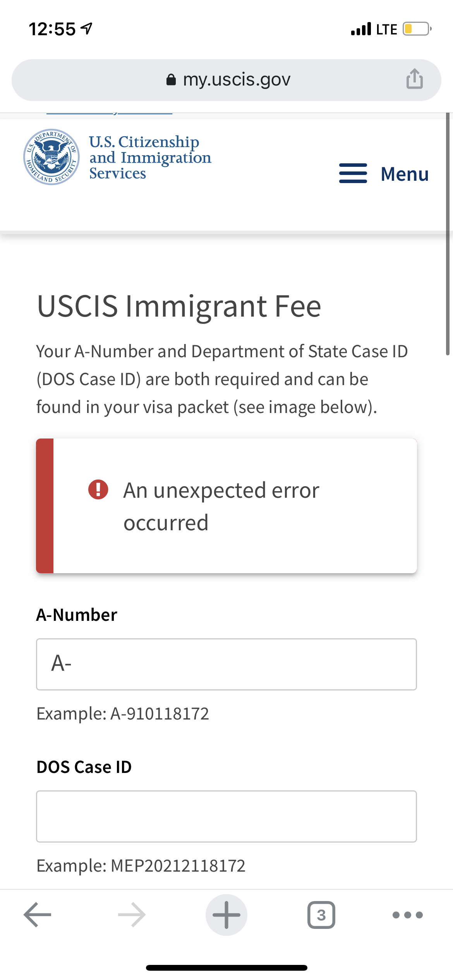Tap the Menu label in header
453x980 pixels.
(405, 174)
